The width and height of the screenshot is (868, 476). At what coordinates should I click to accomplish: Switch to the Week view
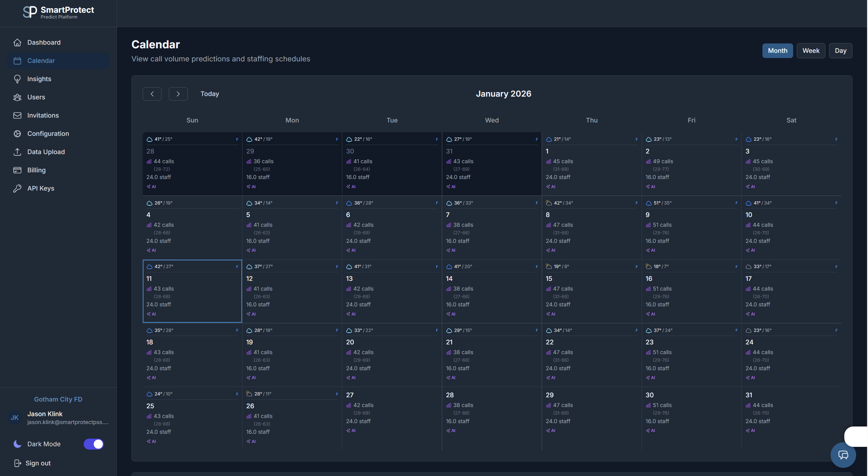[x=811, y=51]
